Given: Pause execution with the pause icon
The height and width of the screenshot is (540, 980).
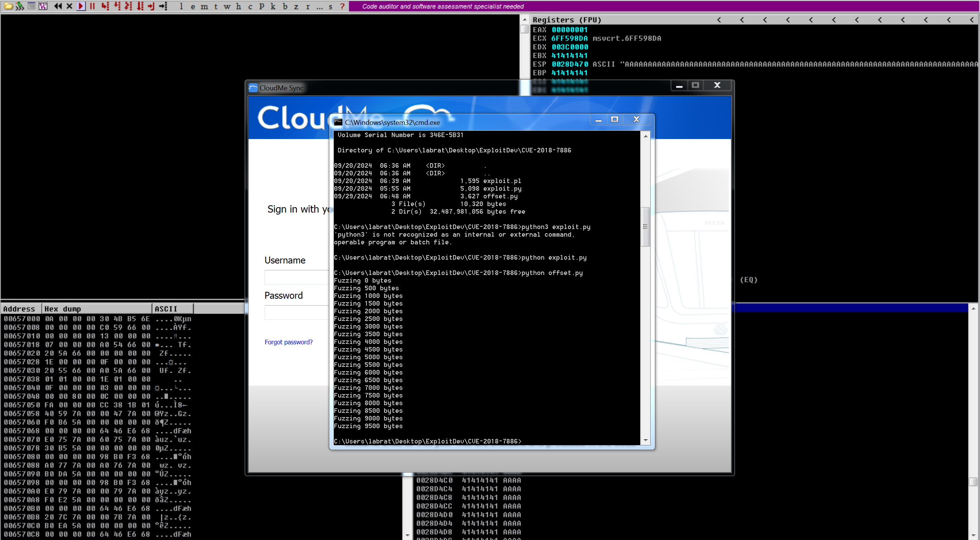Looking at the screenshot, I should point(92,6).
